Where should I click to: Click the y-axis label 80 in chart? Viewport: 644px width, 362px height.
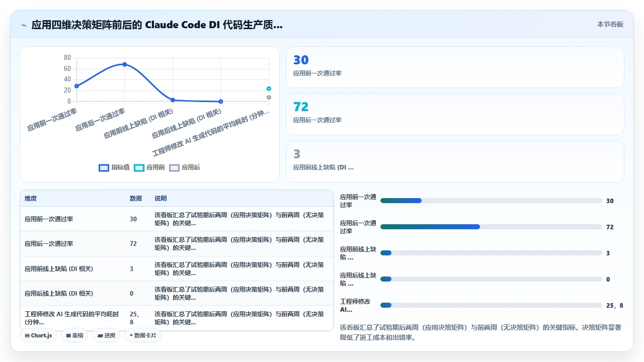67,58
